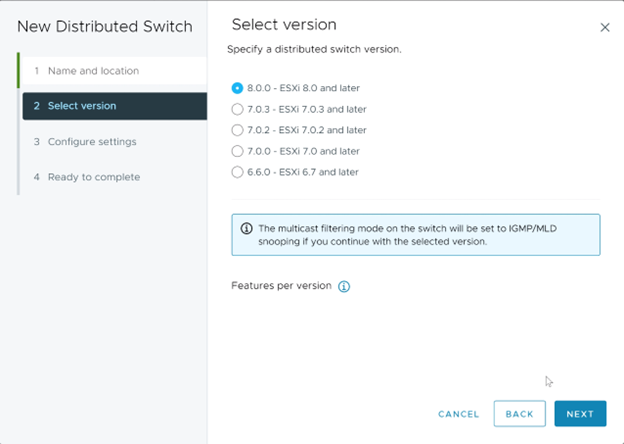Click the Features per version label
The height and width of the screenshot is (444, 624).
point(281,286)
